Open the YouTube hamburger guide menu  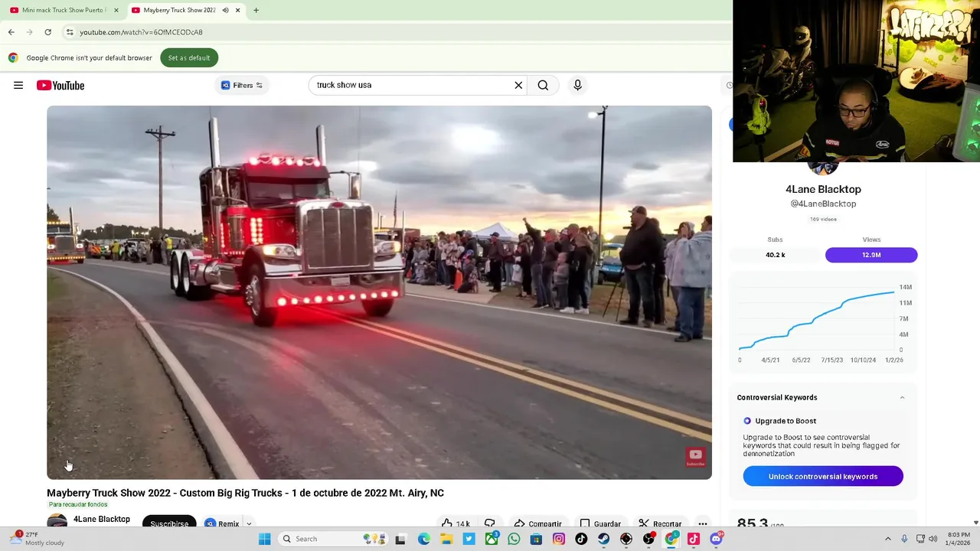point(18,85)
